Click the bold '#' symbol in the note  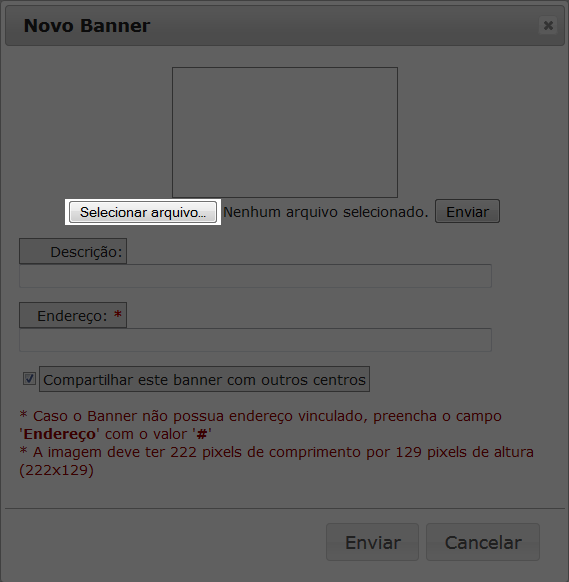coord(202,434)
